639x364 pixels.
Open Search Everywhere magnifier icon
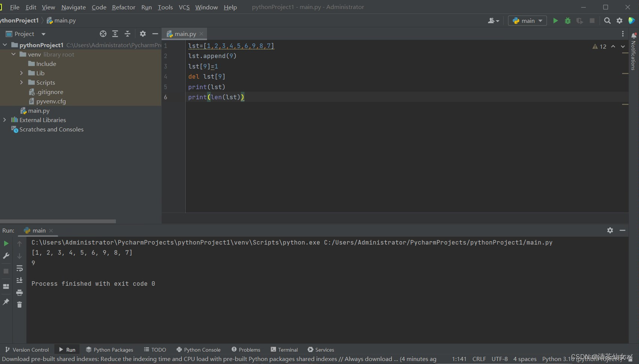607,21
